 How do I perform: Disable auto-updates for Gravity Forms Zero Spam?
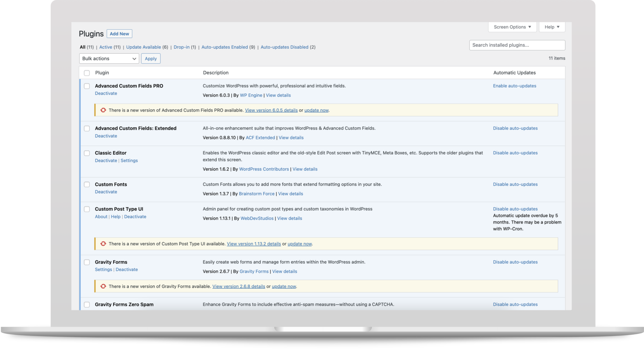click(515, 304)
